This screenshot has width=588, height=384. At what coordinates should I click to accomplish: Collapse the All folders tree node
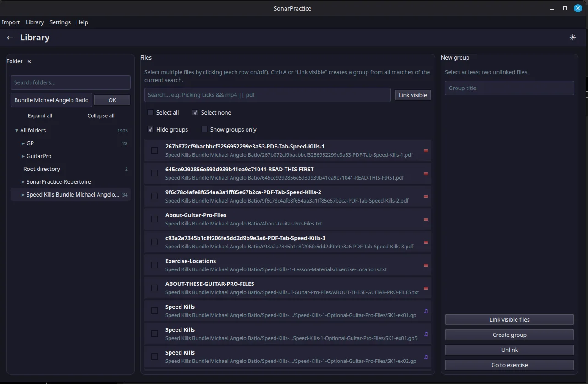pyautogui.click(x=17, y=131)
